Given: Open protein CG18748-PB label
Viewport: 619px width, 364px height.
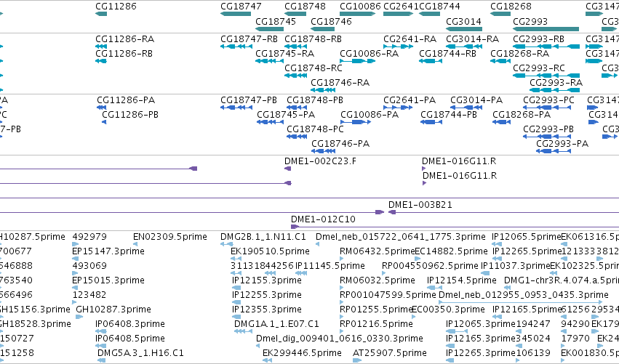Looking at the screenshot, I should pyautogui.click(x=315, y=100).
